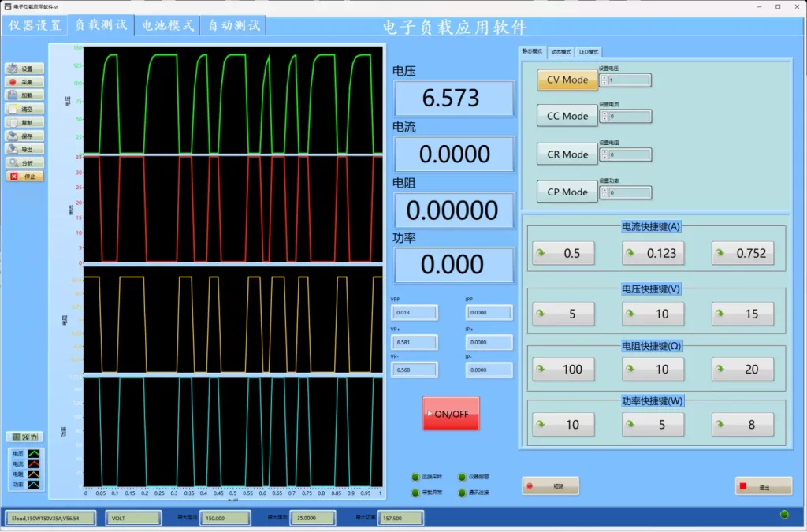Click the 加载 load button

click(24, 95)
